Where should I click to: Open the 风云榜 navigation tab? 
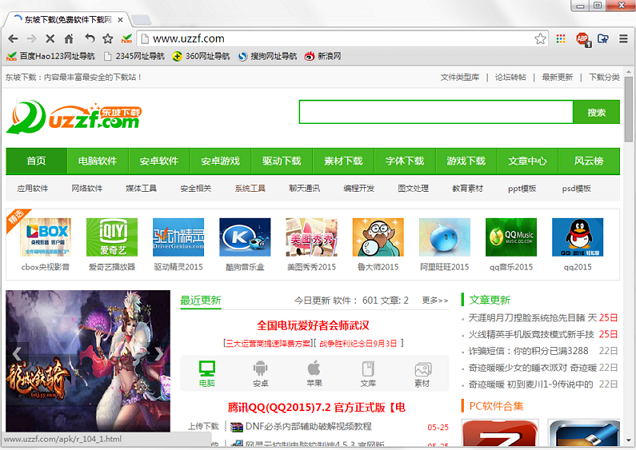(589, 161)
